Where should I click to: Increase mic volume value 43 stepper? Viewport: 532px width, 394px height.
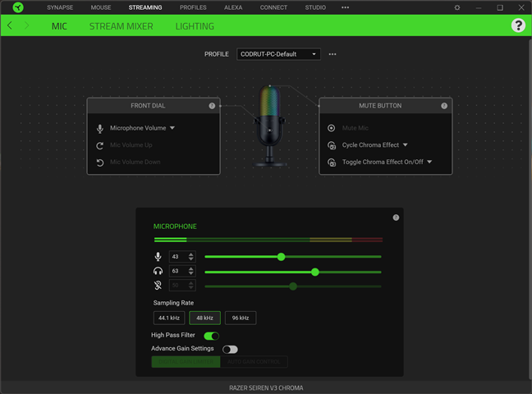coord(191,254)
